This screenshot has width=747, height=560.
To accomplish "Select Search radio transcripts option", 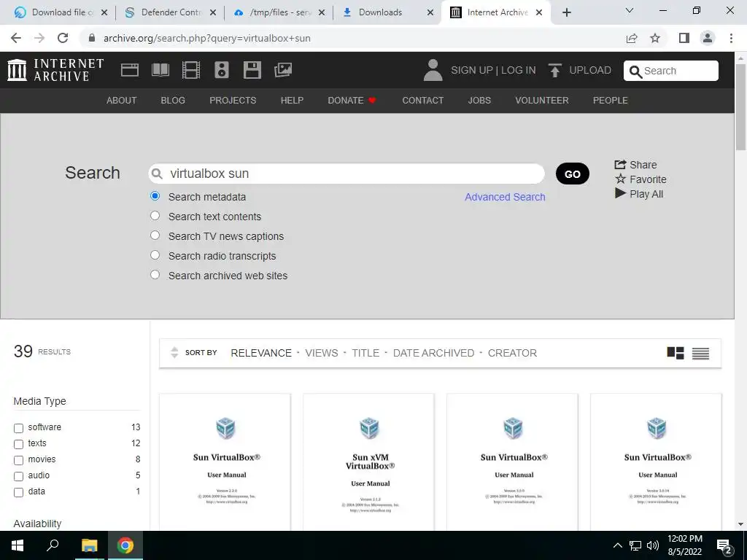I will pos(155,254).
